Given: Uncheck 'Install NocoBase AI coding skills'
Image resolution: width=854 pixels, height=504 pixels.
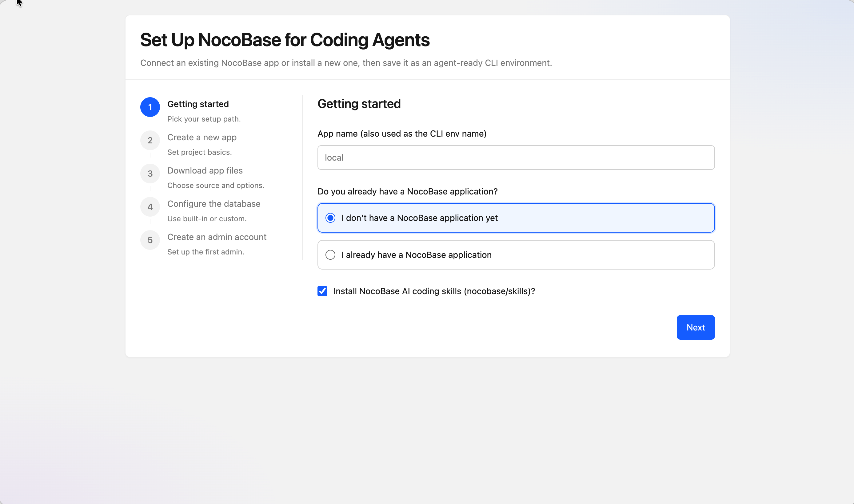Looking at the screenshot, I should coord(322,291).
